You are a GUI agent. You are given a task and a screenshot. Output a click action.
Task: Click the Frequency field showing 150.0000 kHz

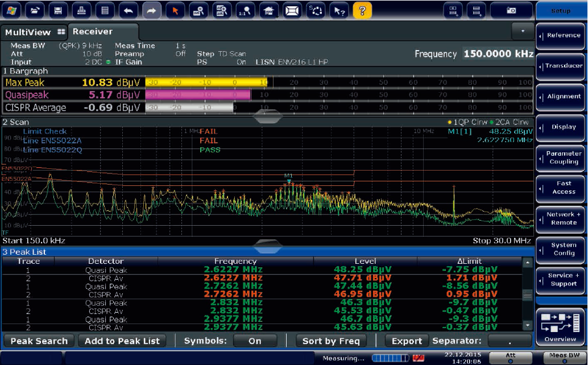498,54
